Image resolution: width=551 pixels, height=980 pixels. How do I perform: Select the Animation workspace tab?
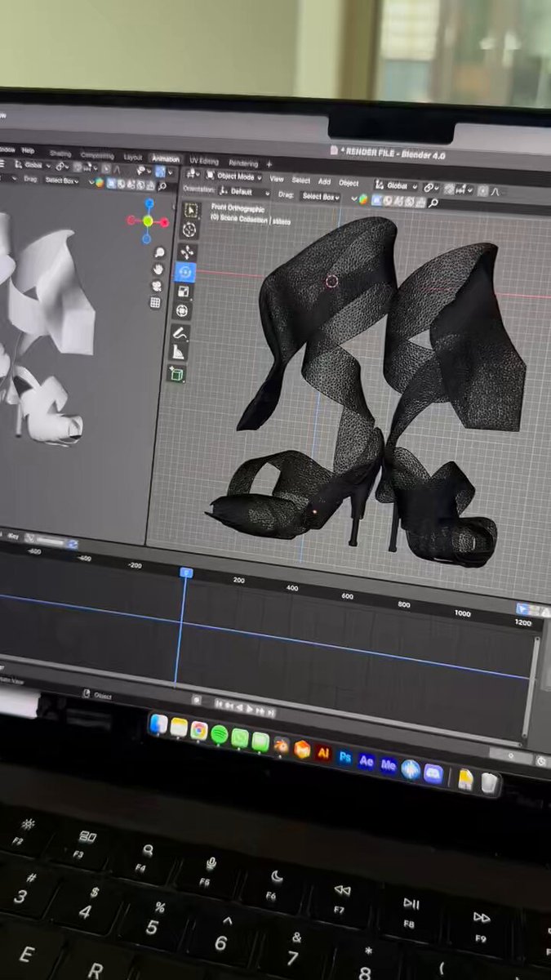pos(166,158)
